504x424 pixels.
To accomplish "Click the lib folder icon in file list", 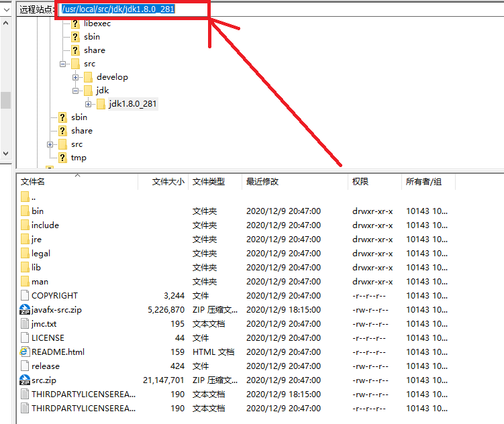I will click(25, 267).
